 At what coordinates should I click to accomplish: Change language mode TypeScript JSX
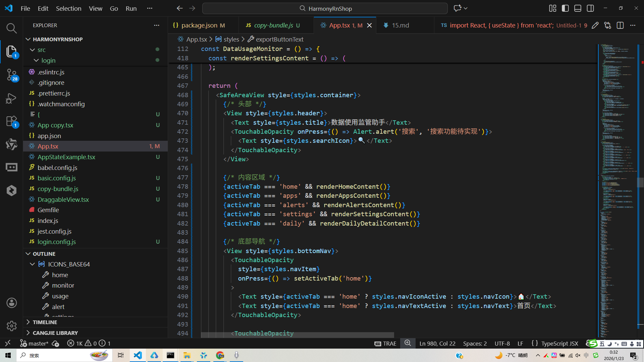559,344
